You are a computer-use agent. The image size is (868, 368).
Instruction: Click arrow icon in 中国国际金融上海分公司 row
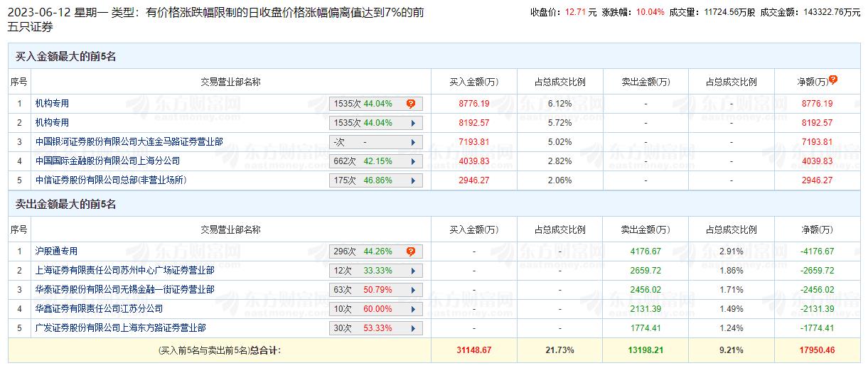coord(412,161)
